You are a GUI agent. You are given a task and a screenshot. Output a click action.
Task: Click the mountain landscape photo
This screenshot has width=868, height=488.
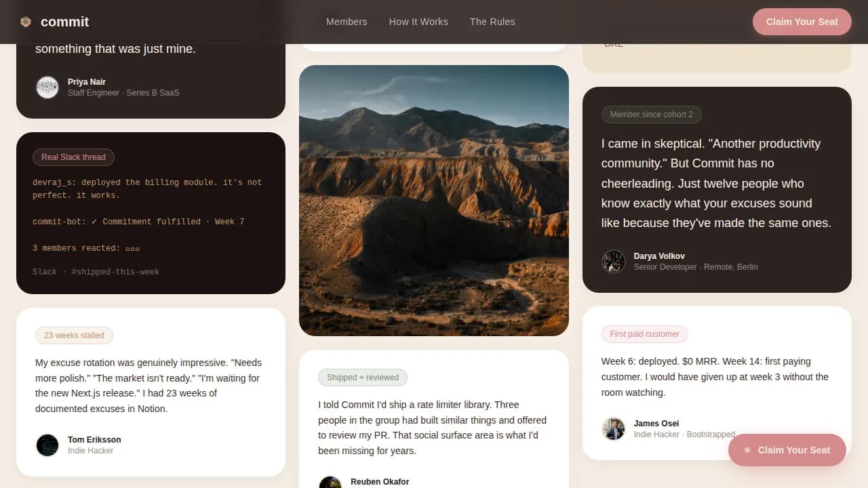click(434, 200)
